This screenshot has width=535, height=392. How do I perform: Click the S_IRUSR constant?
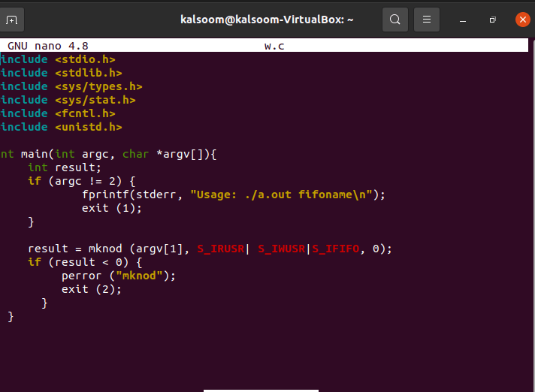220,249
